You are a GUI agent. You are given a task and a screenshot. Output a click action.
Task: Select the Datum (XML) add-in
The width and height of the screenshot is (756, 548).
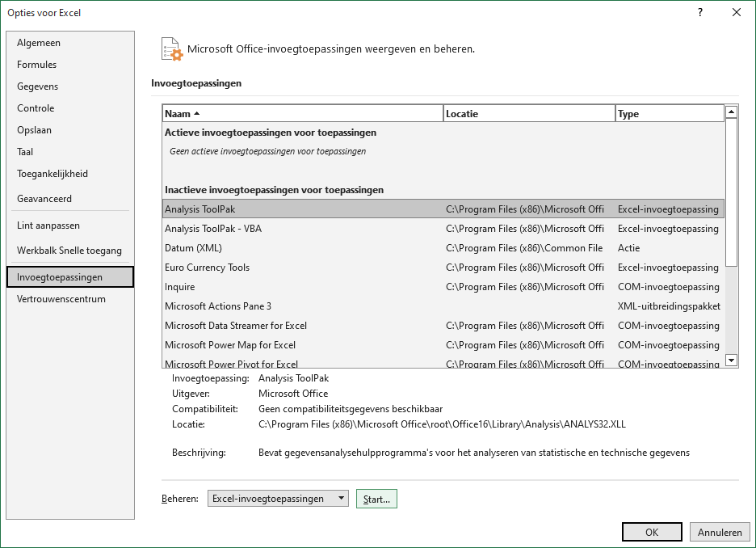coord(443,248)
